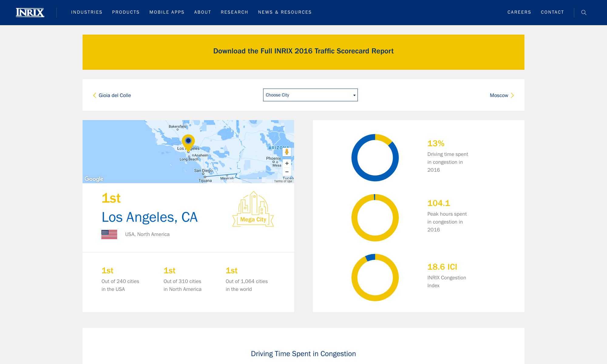
Task: Click the yellow map pin on Los Angeles
Action: pyautogui.click(x=188, y=143)
